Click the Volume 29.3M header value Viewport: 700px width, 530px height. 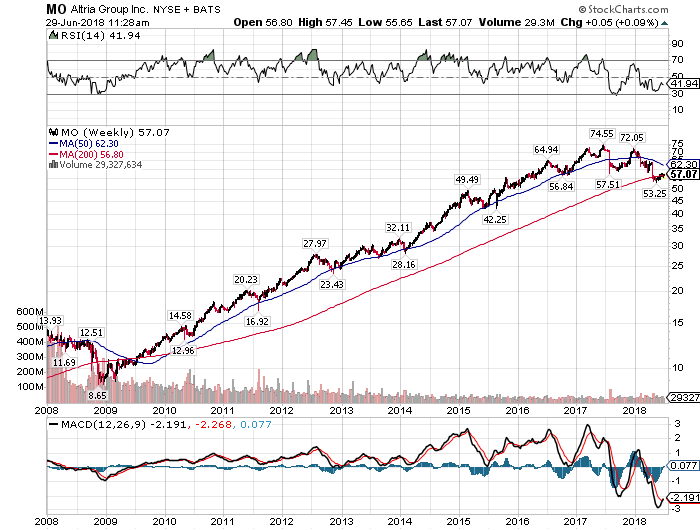pyautogui.click(x=517, y=22)
